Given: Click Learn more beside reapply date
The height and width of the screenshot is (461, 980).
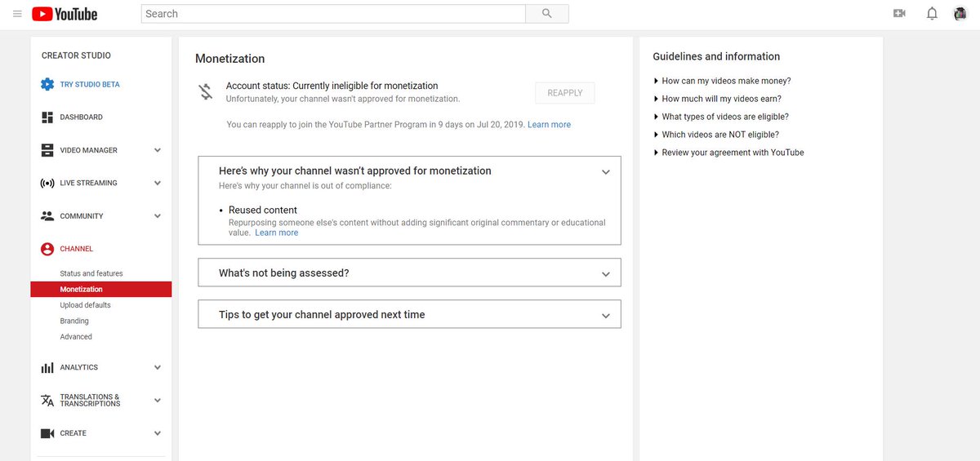Looking at the screenshot, I should 549,125.
